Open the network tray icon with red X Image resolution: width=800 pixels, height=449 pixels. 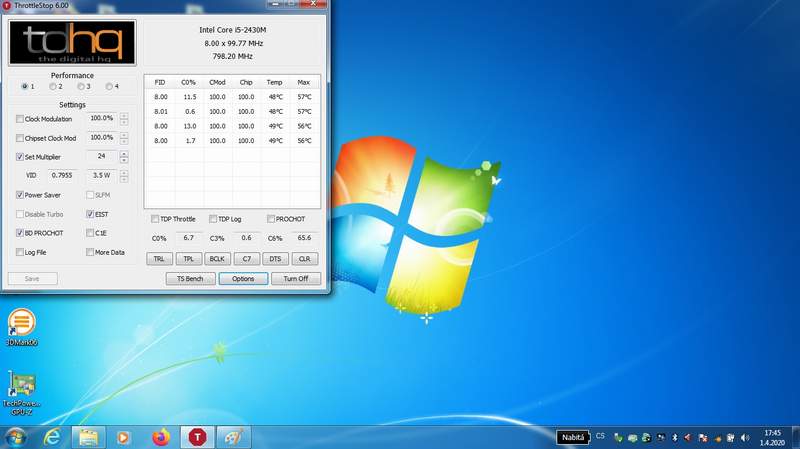tap(702, 438)
